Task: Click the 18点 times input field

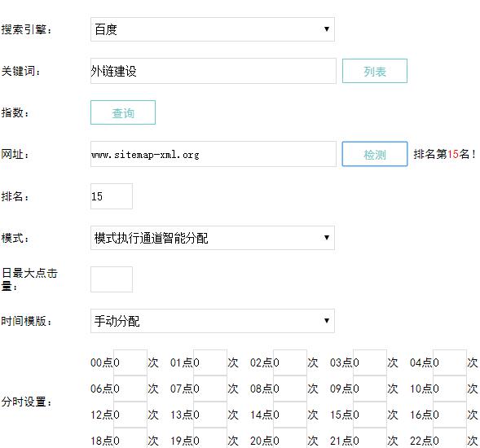Action: pyautogui.click(x=130, y=438)
